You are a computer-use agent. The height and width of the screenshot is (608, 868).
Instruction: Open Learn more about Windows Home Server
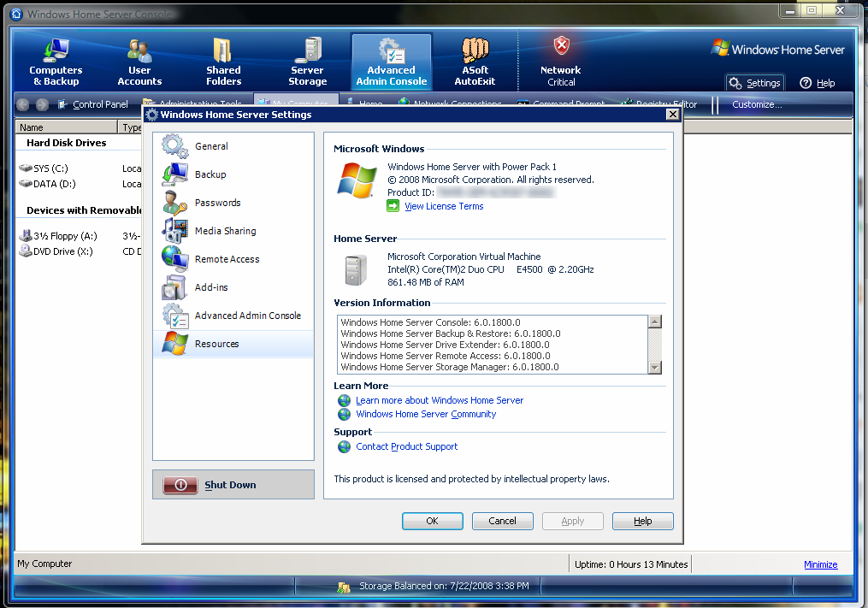coord(440,400)
